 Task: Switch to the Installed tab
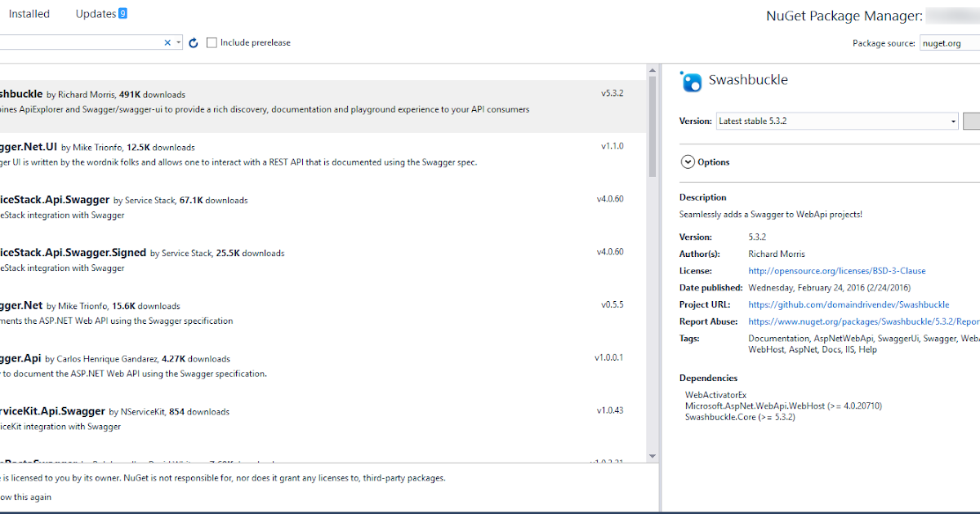point(28,13)
